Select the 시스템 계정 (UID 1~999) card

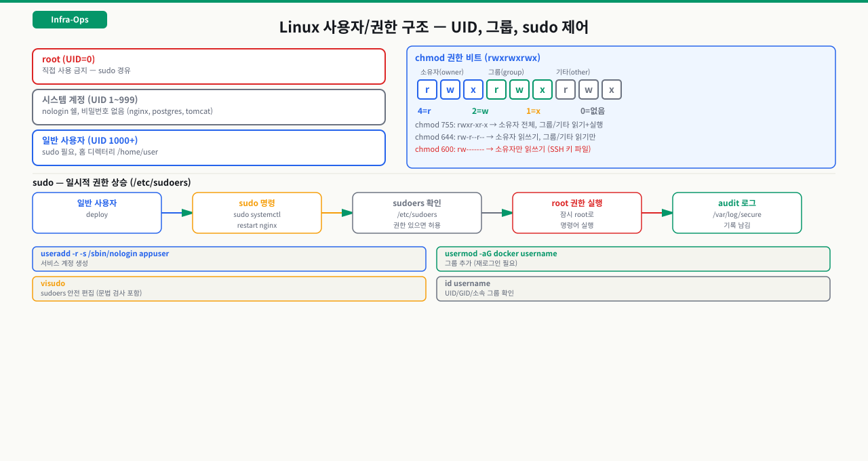[x=209, y=107]
